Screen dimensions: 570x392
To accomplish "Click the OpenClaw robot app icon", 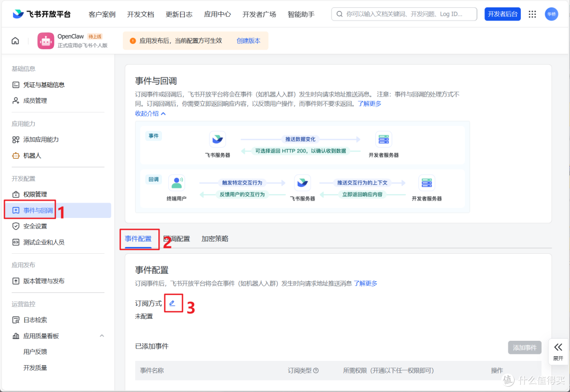I will 46,41.
